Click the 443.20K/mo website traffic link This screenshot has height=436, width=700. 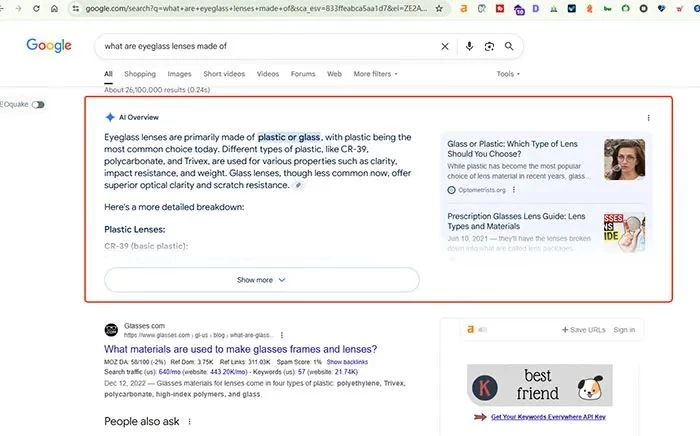pyautogui.click(x=229, y=372)
